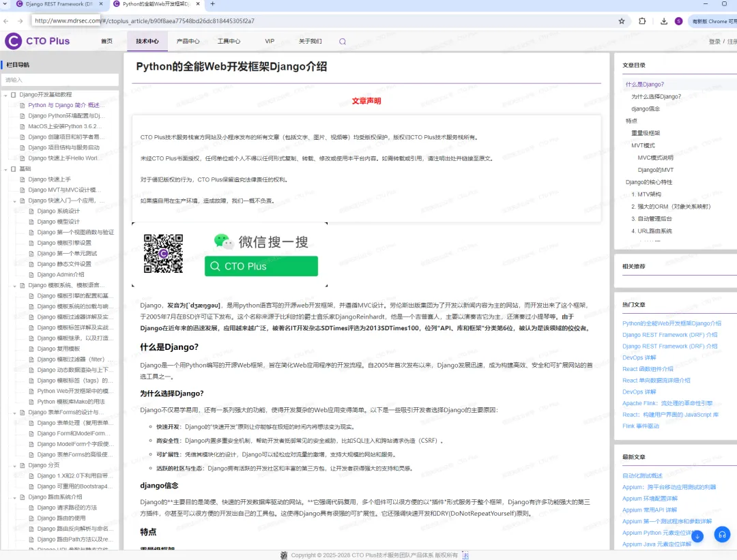
Task: Click the small emblem icon before Copyright footer
Action: [x=284, y=555]
